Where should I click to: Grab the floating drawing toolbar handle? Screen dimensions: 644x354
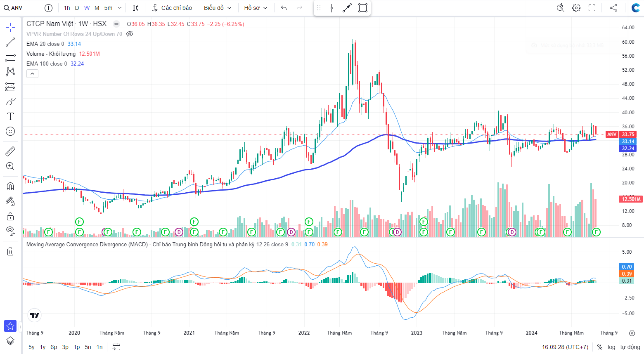319,8
